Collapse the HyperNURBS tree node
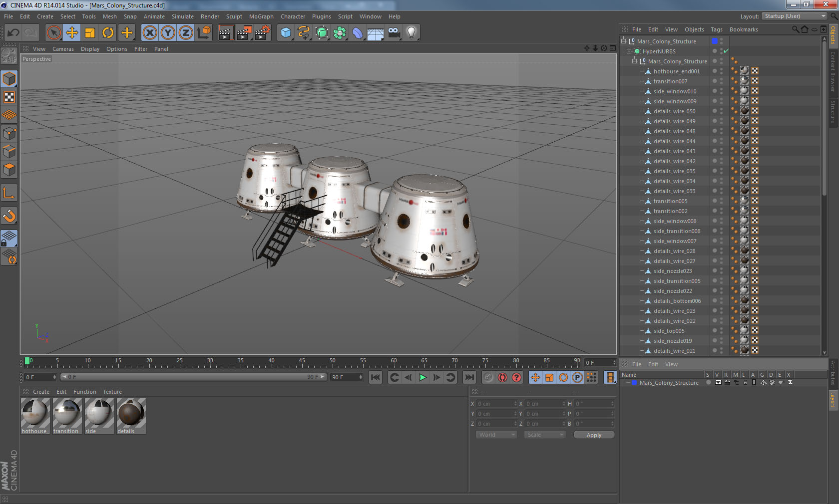The width and height of the screenshot is (839, 504). coord(629,51)
